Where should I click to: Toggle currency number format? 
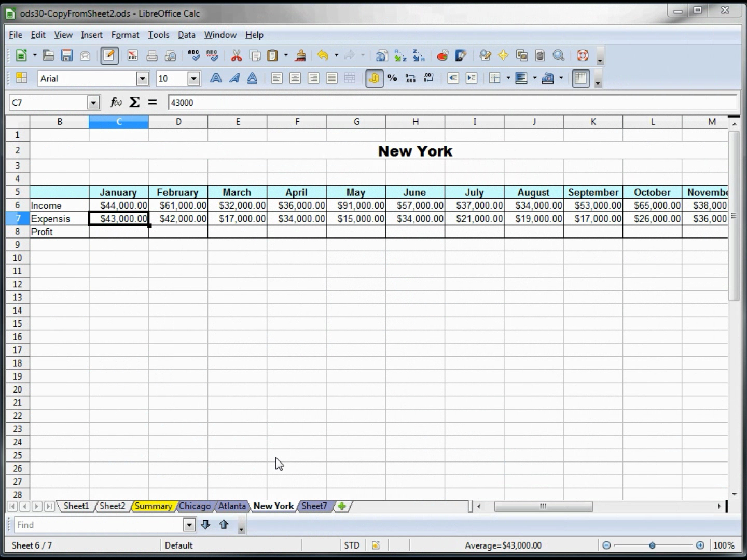(x=374, y=78)
